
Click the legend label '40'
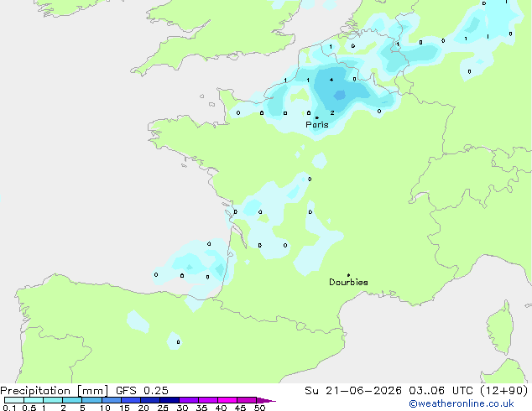(x=221, y=408)
